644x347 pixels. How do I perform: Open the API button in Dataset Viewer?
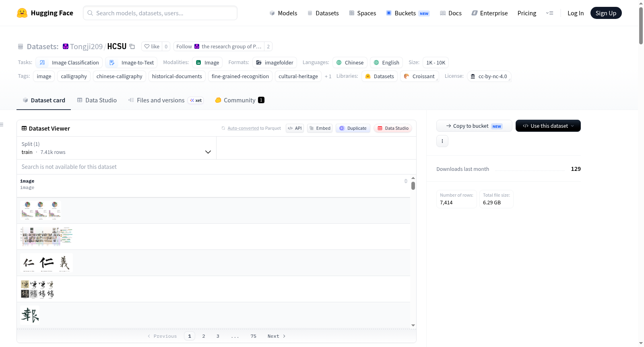295,128
